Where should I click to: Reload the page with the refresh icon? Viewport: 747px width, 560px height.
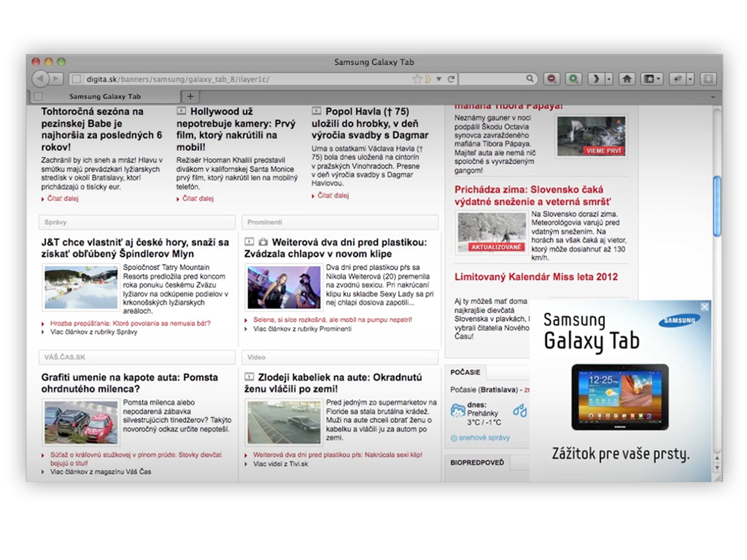coord(451,79)
